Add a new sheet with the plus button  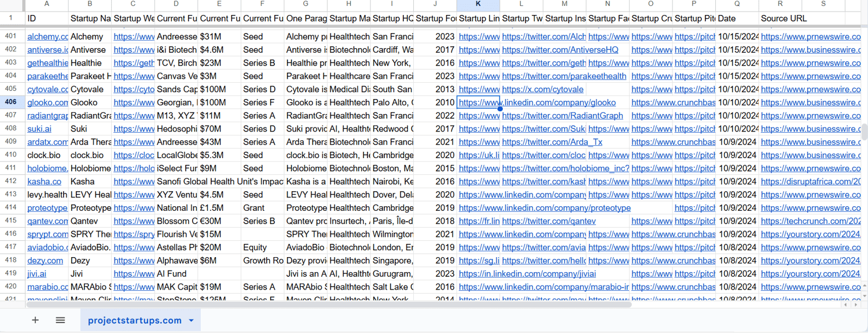click(35, 320)
